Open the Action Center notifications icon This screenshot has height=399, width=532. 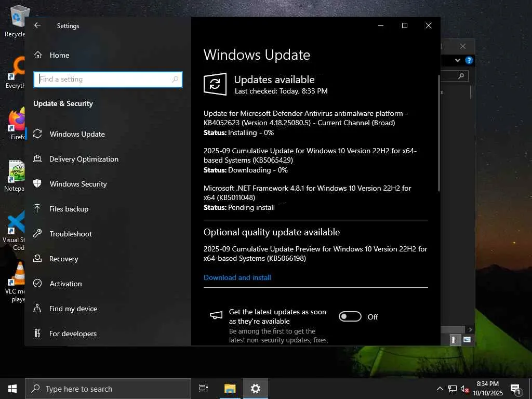[516, 389]
